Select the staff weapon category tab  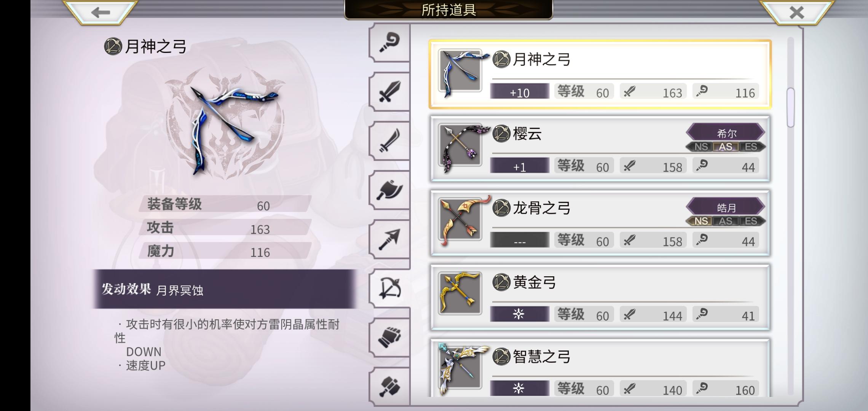click(389, 42)
